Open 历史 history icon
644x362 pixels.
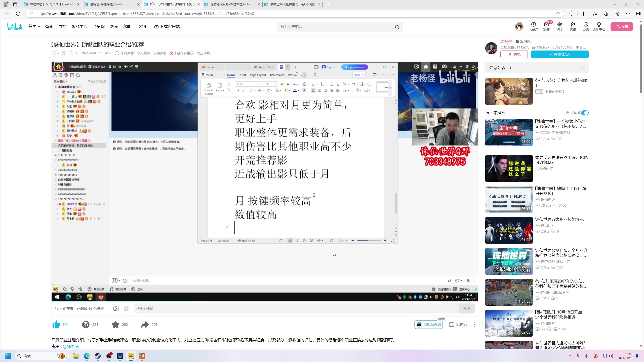pyautogui.click(x=586, y=26)
